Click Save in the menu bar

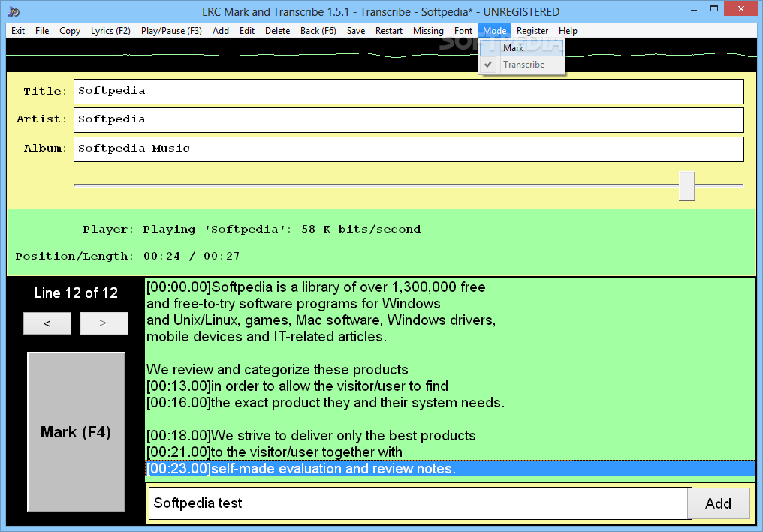(x=356, y=31)
